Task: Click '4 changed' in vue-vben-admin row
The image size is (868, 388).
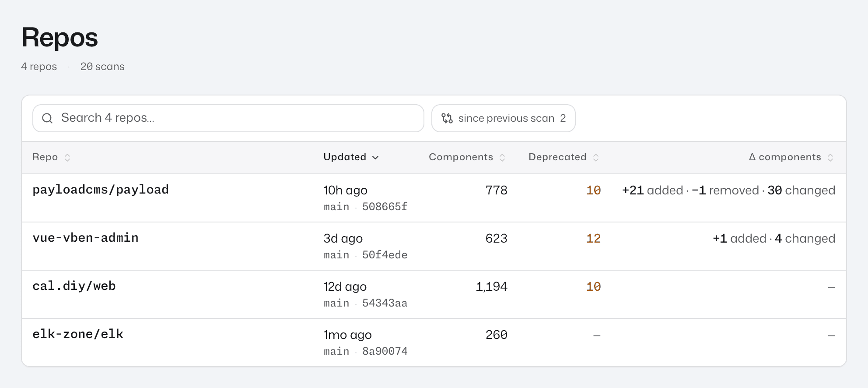Action: point(805,238)
